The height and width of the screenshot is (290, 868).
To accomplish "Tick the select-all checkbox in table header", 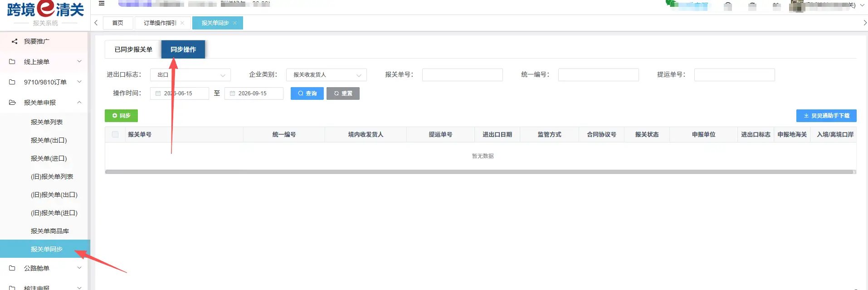I will pos(115,134).
